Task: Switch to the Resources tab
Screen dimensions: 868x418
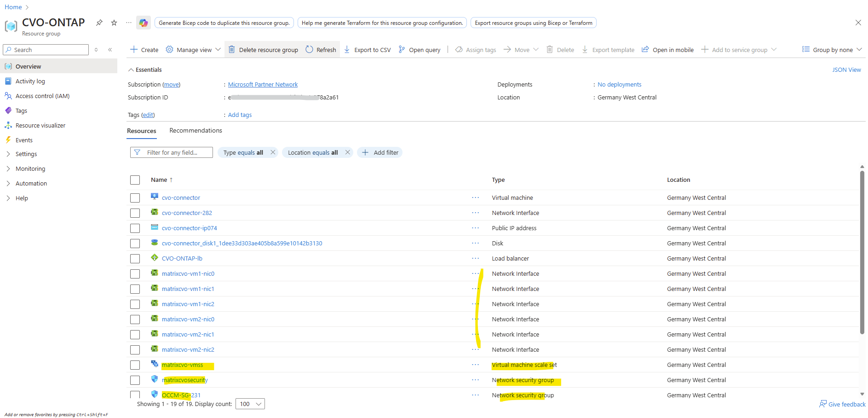Action: click(x=142, y=131)
